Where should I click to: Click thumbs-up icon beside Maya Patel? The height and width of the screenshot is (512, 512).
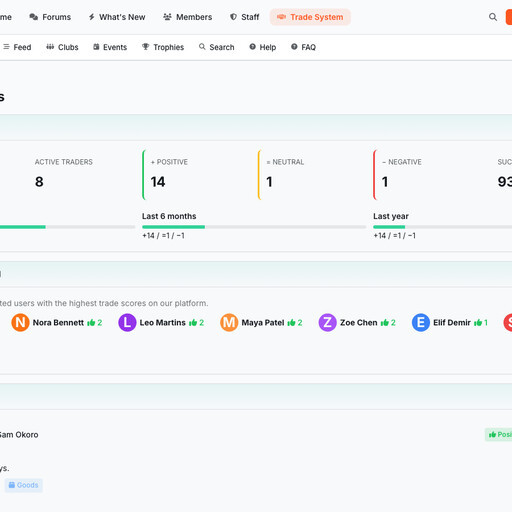point(291,323)
